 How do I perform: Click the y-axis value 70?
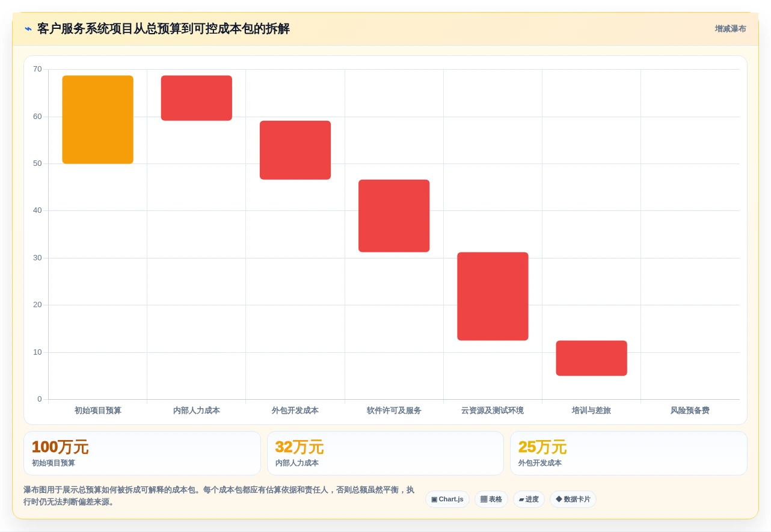(x=37, y=69)
